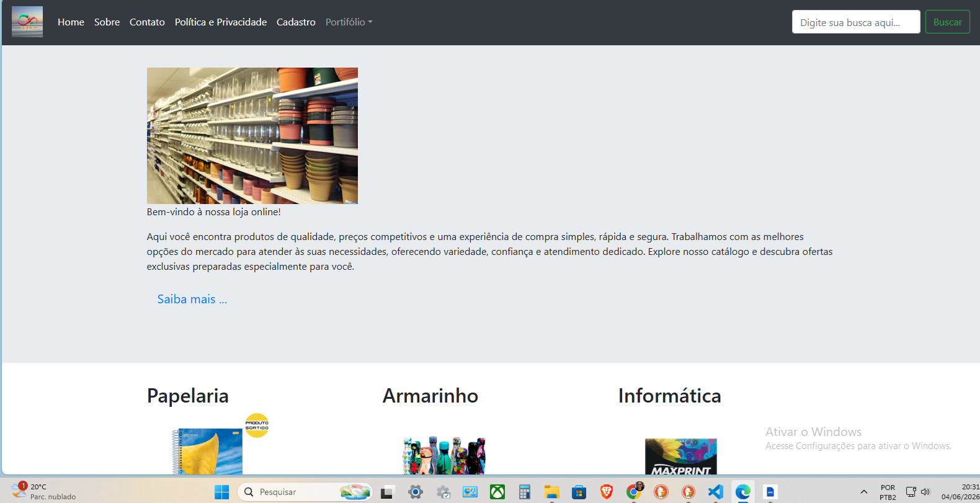Click the store shelves banner image

click(252, 136)
